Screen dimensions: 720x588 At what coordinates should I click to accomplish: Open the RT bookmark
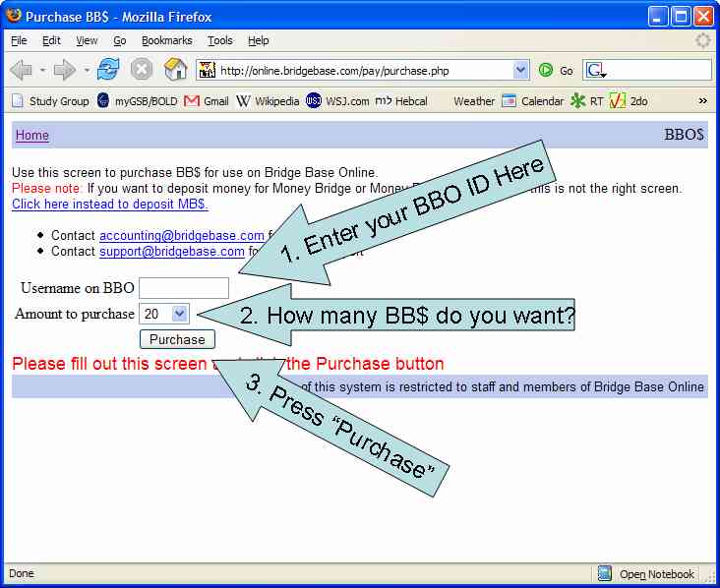click(586, 101)
